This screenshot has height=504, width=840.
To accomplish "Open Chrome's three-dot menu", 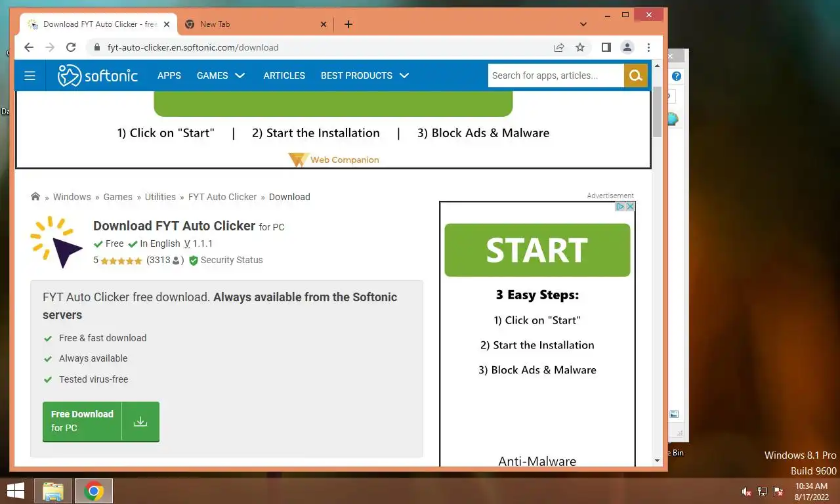I will 648,47.
